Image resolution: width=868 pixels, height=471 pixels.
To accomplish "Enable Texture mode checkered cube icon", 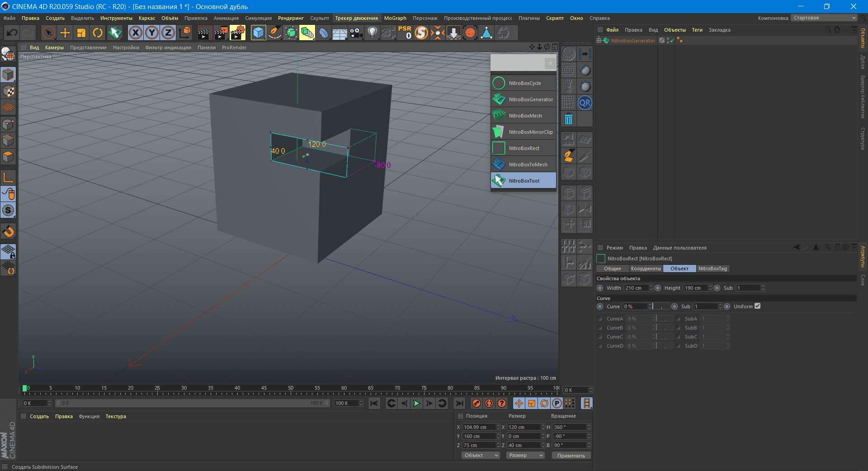I will (x=8, y=91).
